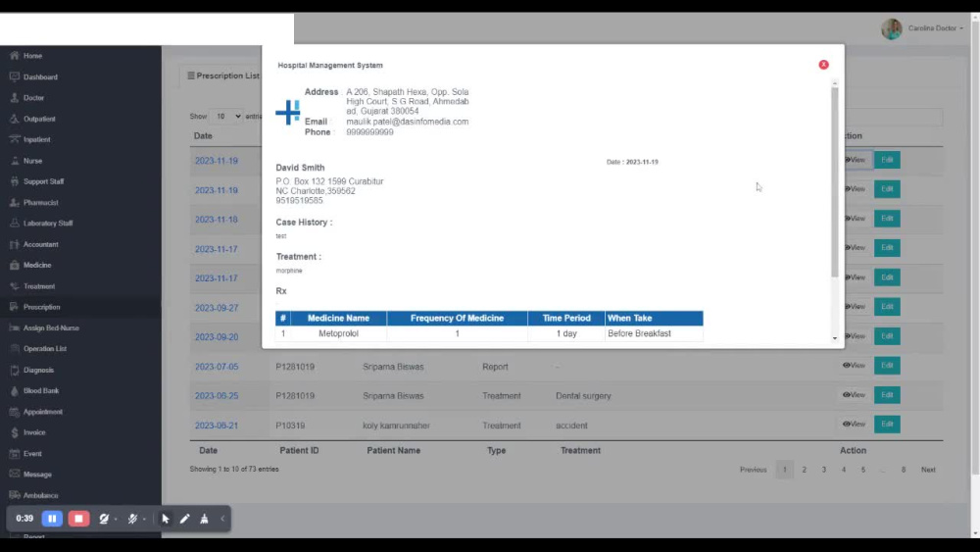Viewport: 980px width, 552px height.
Task: Open the Message sidebar icon
Action: (15, 475)
